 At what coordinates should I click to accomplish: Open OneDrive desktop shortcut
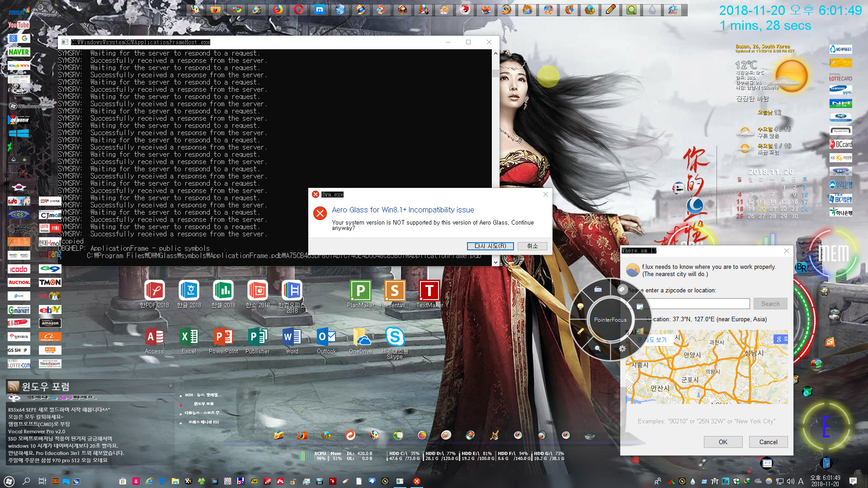coord(361,341)
